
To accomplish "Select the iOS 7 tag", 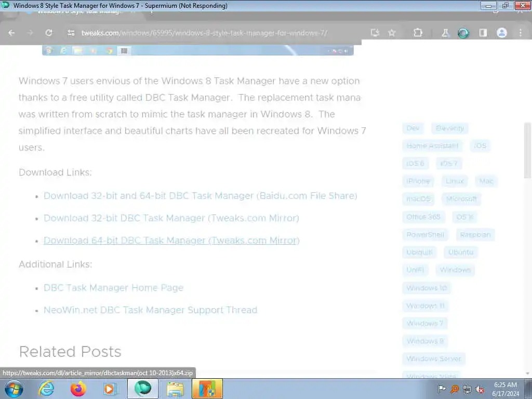I will click(x=449, y=164).
